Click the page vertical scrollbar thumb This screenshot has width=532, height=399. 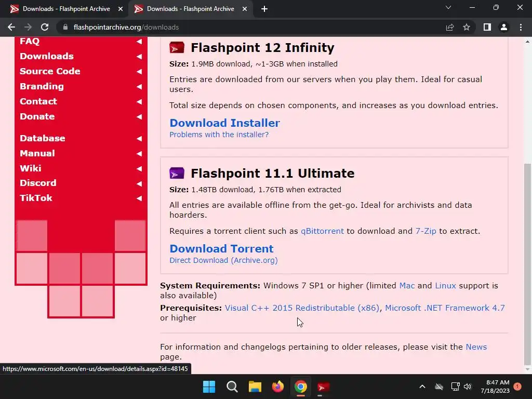527,264
